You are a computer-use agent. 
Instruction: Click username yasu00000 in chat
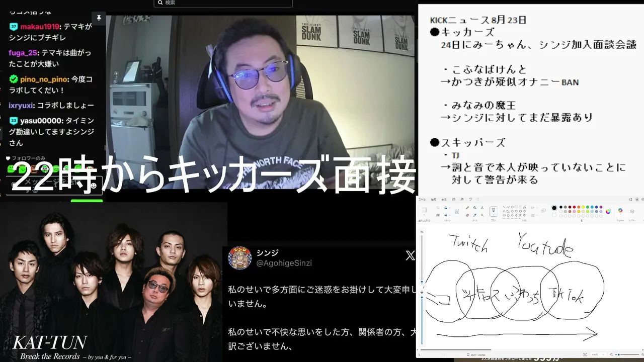(x=41, y=121)
